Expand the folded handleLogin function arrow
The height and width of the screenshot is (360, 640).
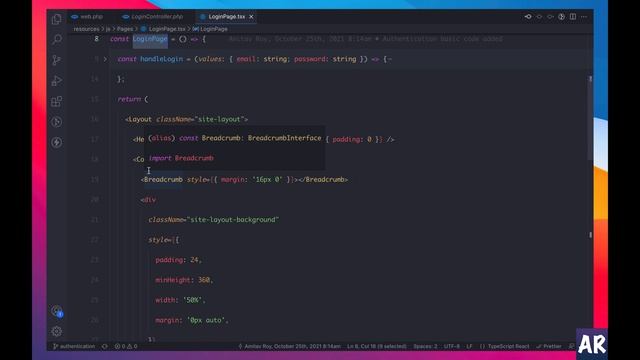tap(105, 59)
